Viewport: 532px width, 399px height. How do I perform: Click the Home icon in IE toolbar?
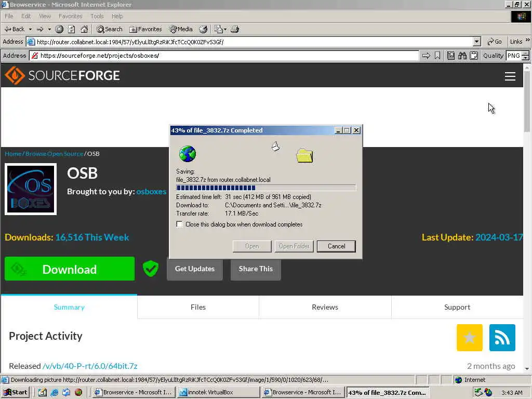point(84,29)
